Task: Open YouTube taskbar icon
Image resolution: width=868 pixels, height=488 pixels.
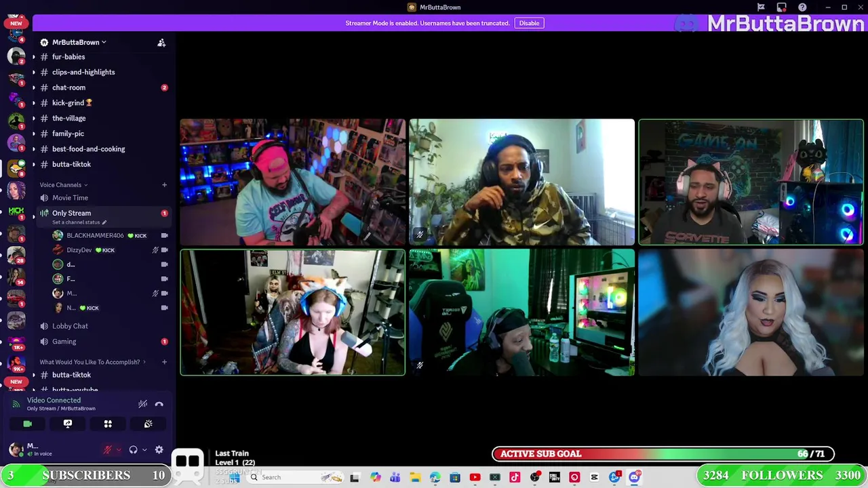Action: pyautogui.click(x=475, y=478)
